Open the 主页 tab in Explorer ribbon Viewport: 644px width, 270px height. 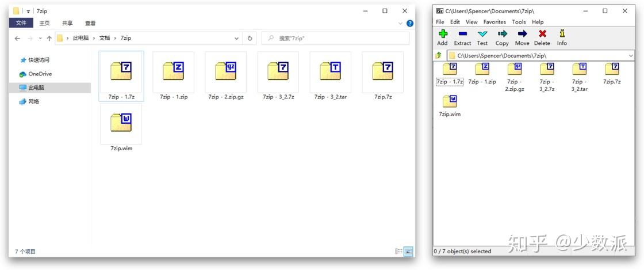[x=44, y=24]
